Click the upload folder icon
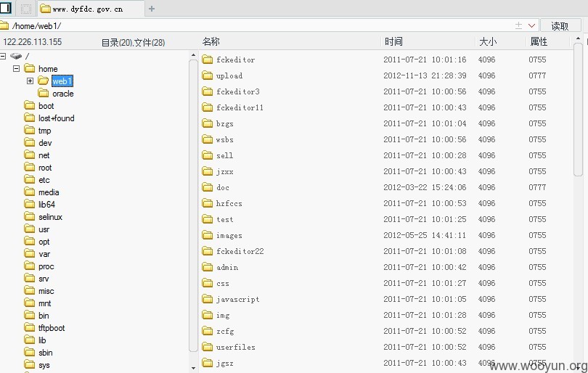Viewport: 588px width, 373px height. (208, 75)
